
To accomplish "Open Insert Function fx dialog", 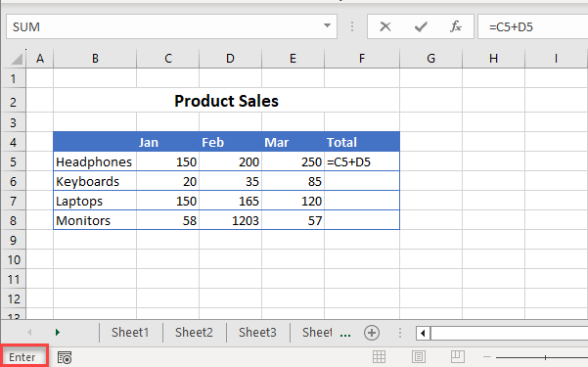I will click(x=456, y=26).
